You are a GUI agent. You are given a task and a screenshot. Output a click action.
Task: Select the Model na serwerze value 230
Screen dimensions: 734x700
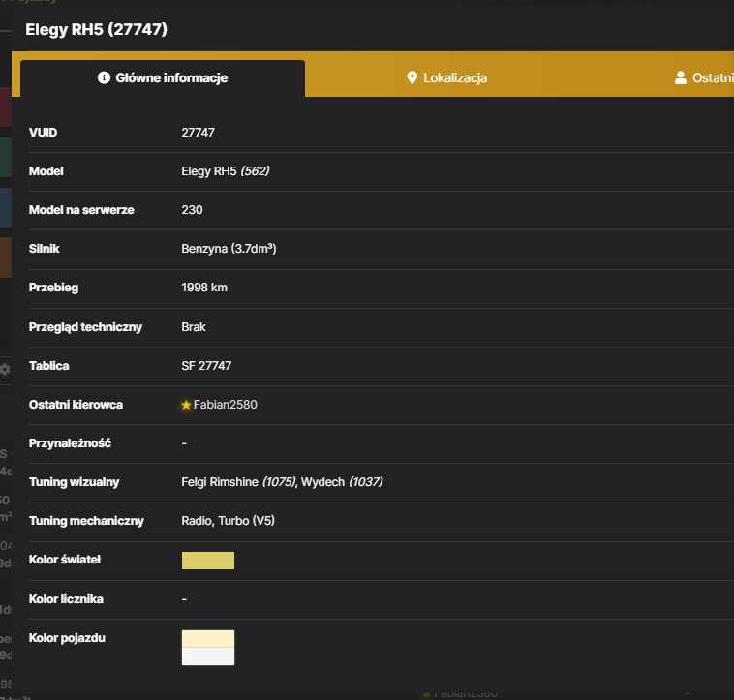pyautogui.click(x=192, y=210)
